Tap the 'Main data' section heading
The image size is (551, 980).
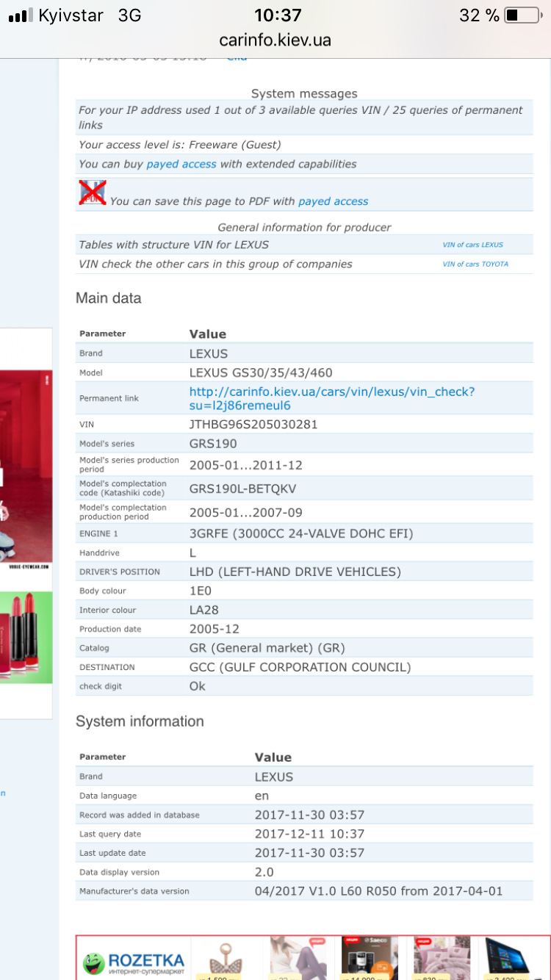pyautogui.click(x=108, y=298)
